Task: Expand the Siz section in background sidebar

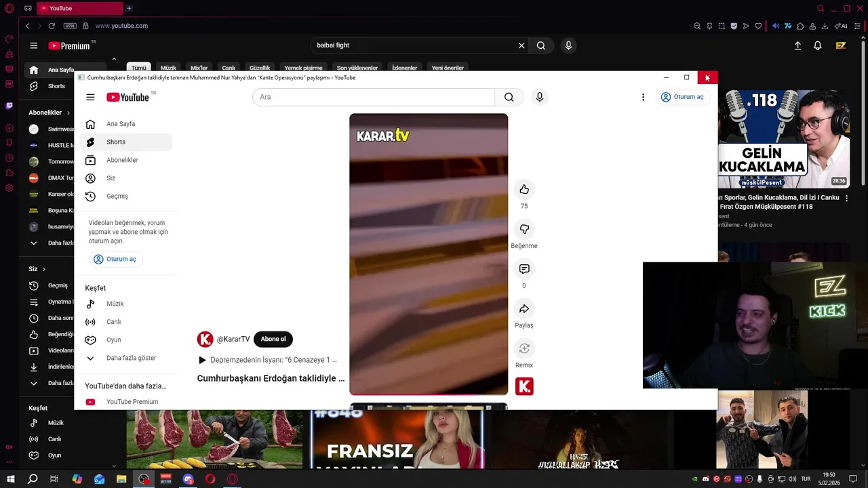Action: click(37, 269)
